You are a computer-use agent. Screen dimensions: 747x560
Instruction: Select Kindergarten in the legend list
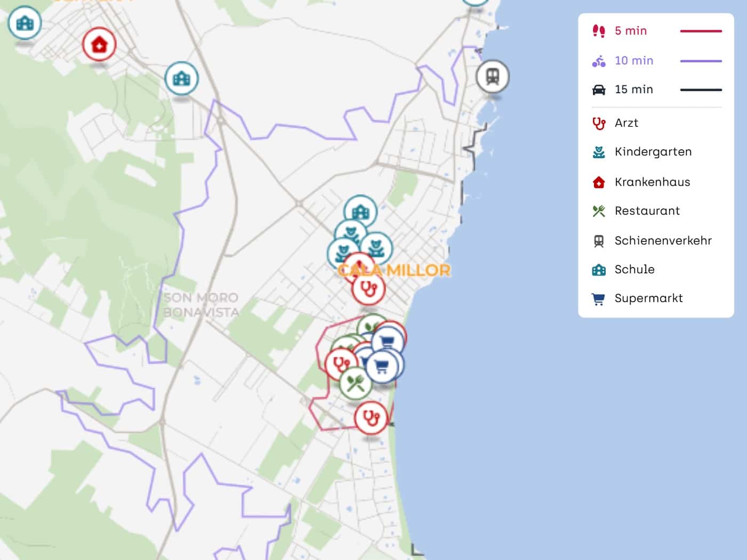(x=653, y=152)
